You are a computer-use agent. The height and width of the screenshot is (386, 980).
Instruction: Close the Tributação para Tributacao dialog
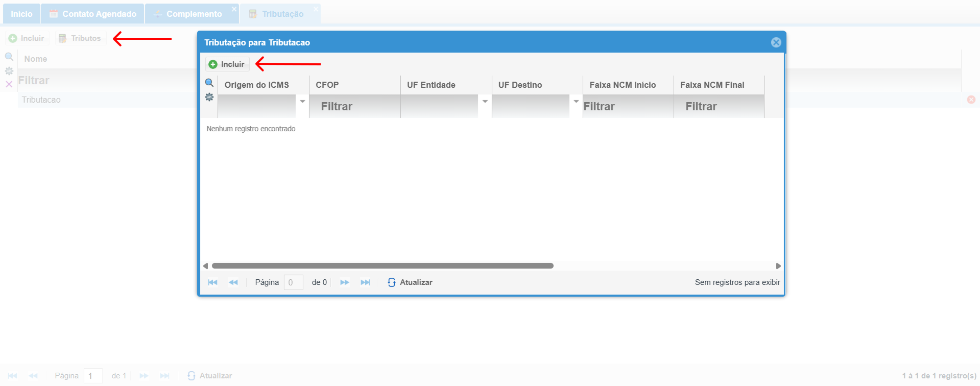[x=776, y=42]
